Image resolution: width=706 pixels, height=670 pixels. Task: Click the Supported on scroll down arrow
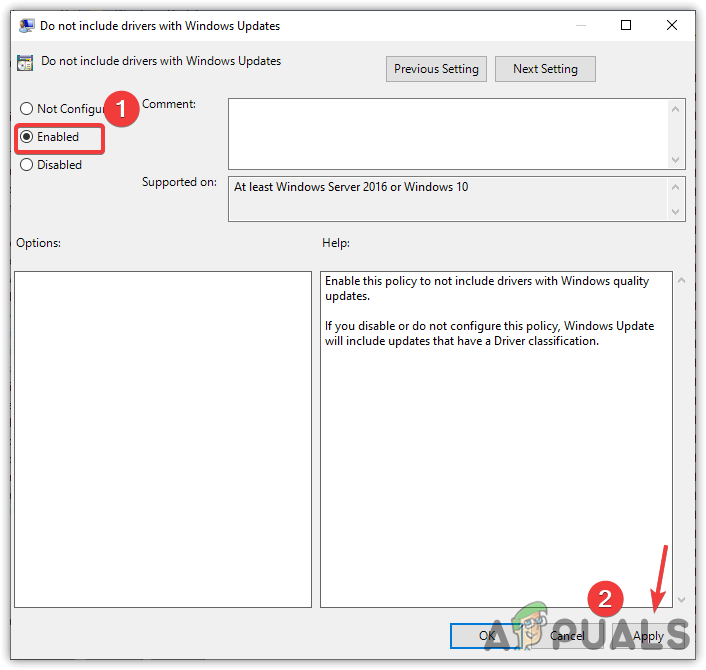(x=675, y=211)
